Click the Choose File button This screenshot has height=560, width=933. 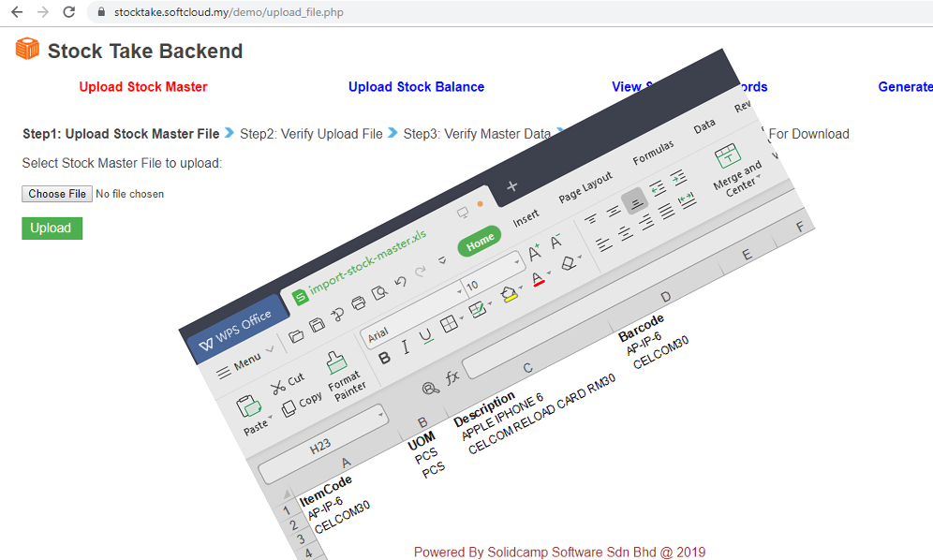click(x=57, y=194)
